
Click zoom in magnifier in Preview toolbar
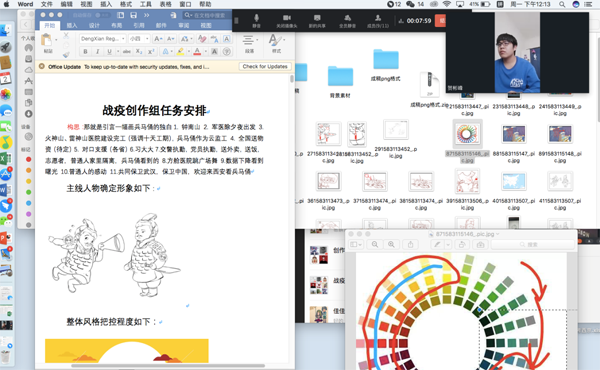[x=391, y=244]
